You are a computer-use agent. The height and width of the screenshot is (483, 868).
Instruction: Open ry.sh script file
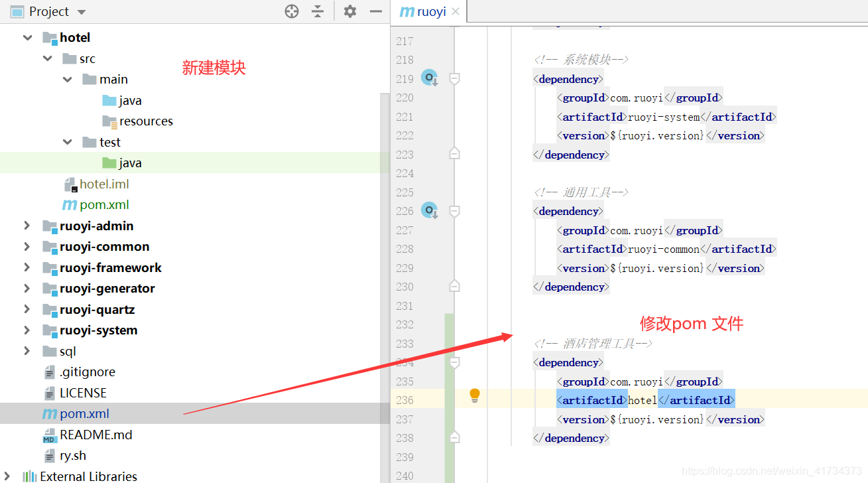[x=64, y=456]
